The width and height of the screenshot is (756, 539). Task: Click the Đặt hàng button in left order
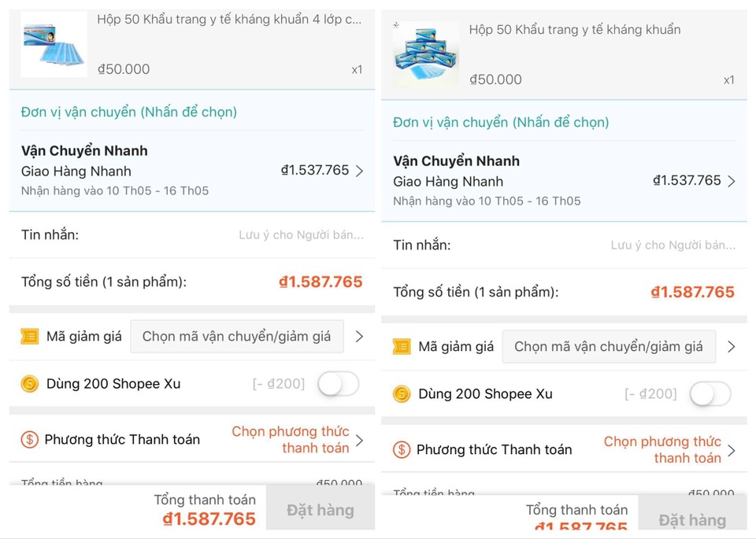click(x=320, y=510)
